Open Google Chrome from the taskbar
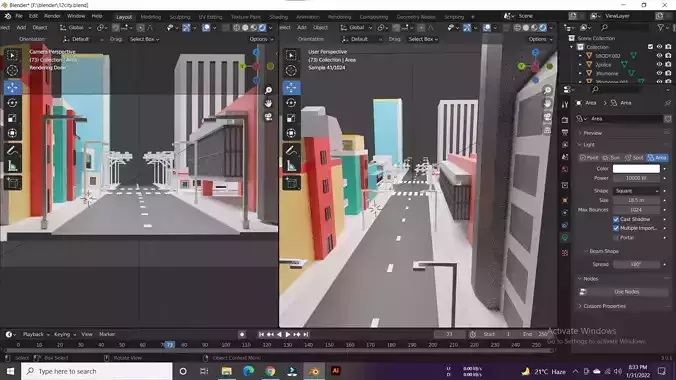Image resolution: width=676 pixels, height=380 pixels. tap(270, 371)
